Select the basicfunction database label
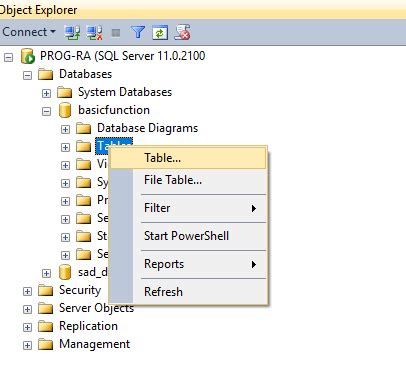Viewport: 406px width, 382px height. tap(114, 110)
